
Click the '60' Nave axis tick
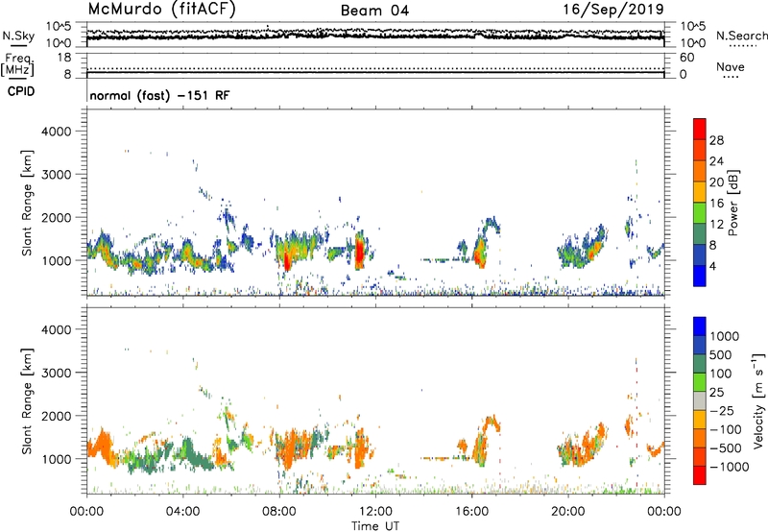coord(686,58)
